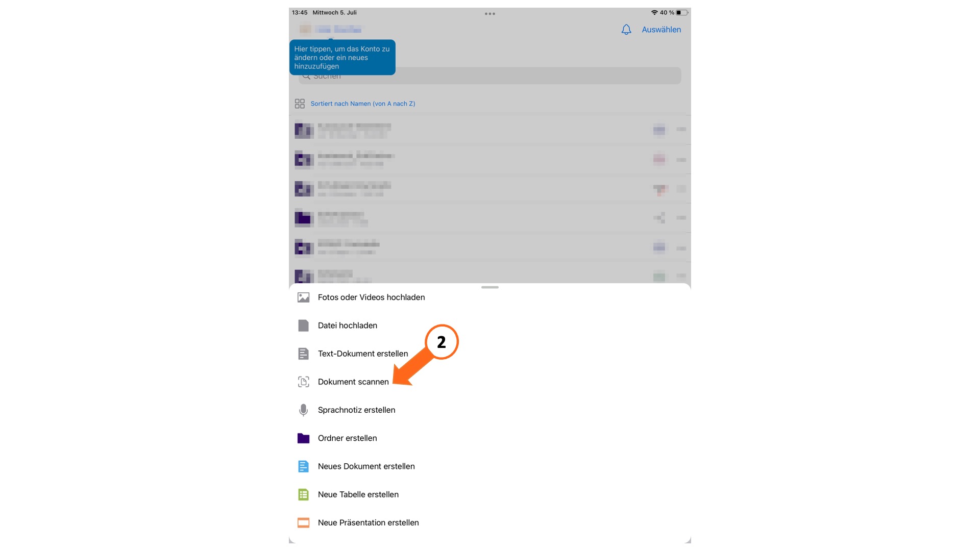This screenshot has width=980, height=551.
Task: Choose 'Fotos oder Videos hochladen'
Action: pyautogui.click(x=371, y=297)
